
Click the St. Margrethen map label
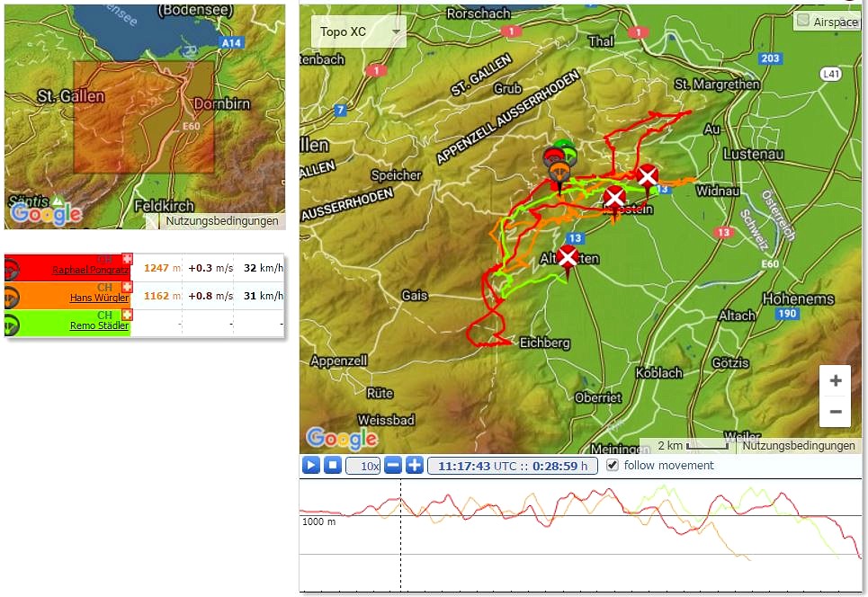pyautogui.click(x=717, y=85)
